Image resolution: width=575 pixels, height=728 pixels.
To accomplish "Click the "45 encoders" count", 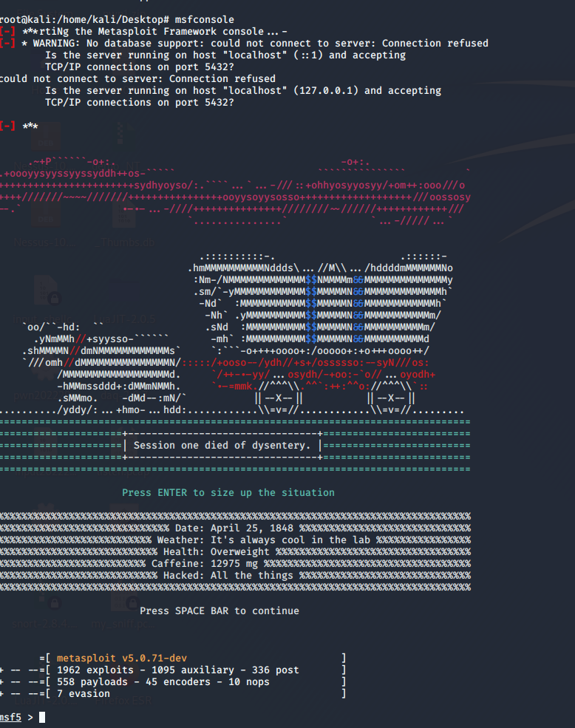I will coord(178,682).
